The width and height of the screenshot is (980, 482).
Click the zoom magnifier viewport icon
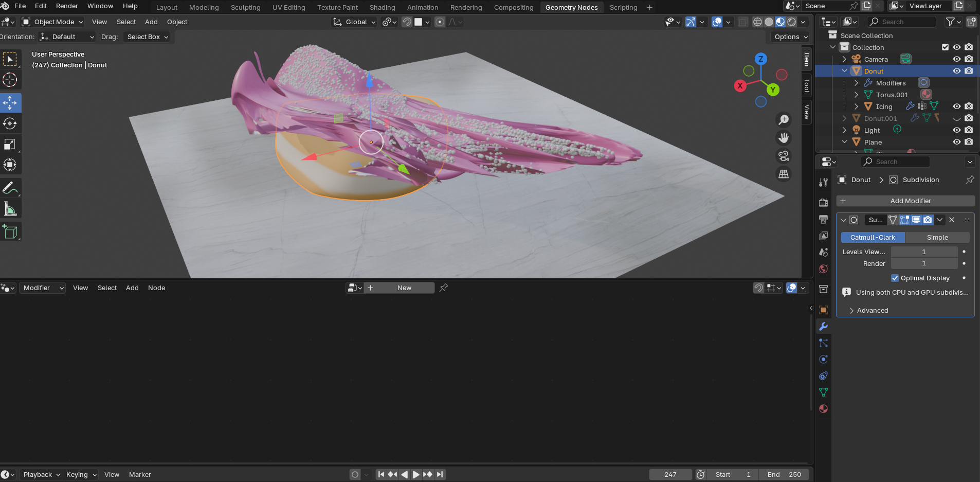tap(784, 120)
